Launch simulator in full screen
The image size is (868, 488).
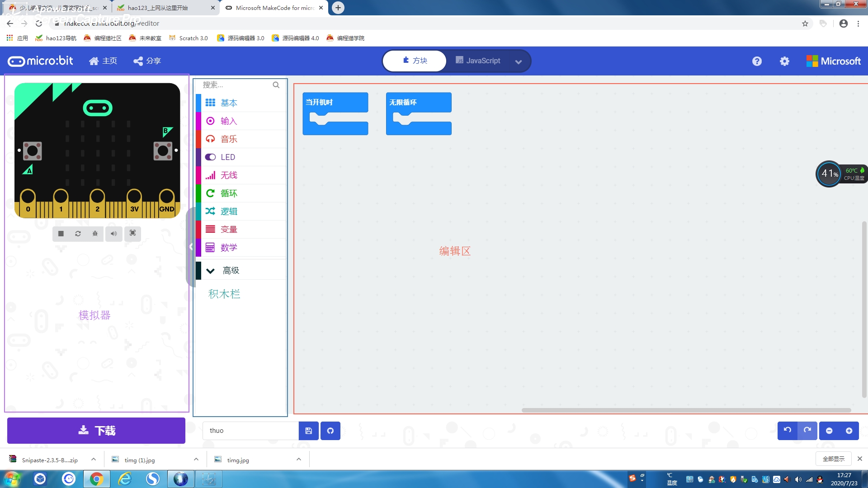point(132,233)
